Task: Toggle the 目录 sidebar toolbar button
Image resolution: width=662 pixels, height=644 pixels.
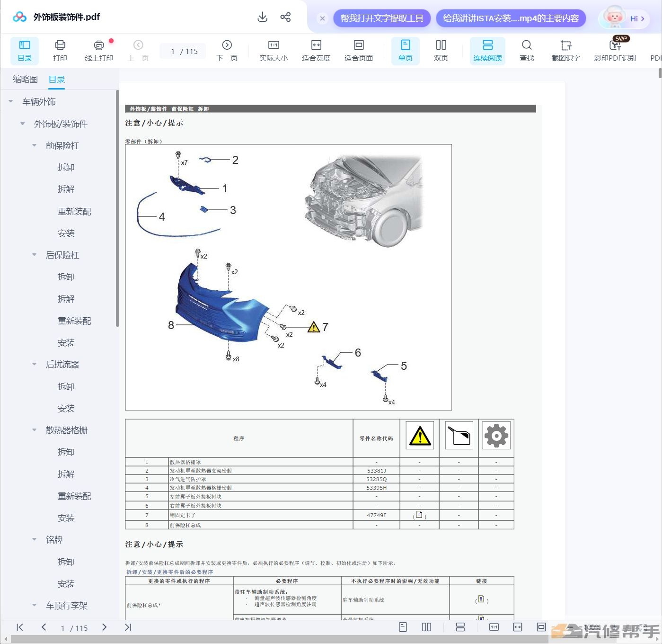Action: pyautogui.click(x=25, y=51)
